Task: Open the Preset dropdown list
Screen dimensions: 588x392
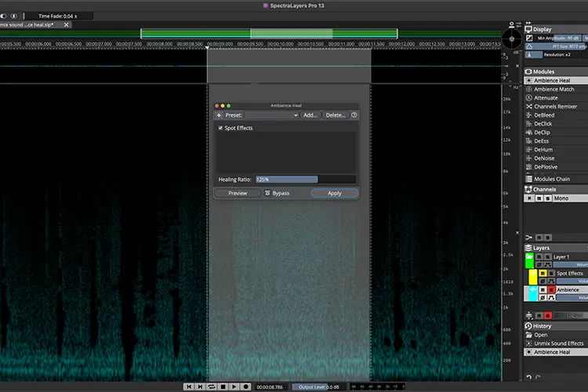Action: [271, 115]
